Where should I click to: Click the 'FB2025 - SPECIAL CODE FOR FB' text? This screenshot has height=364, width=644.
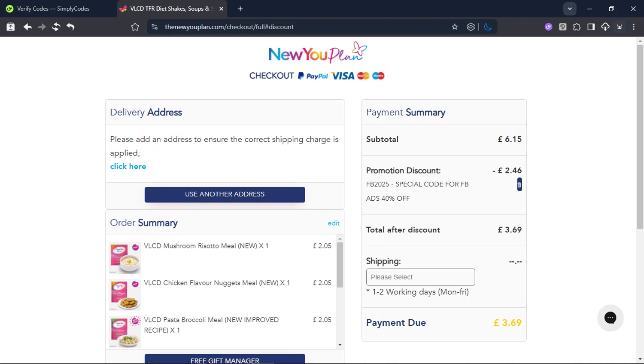click(x=417, y=184)
